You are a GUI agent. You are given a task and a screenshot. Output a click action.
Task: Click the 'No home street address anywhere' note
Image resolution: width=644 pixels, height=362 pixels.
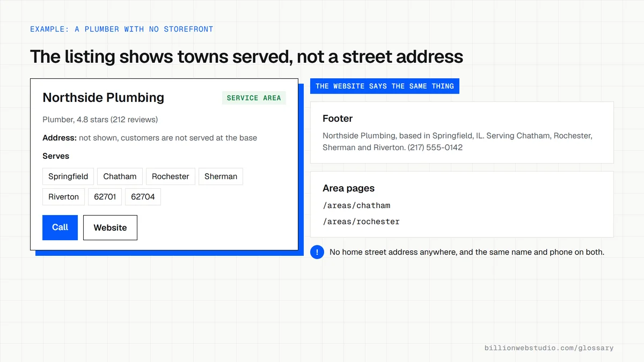[x=467, y=252]
